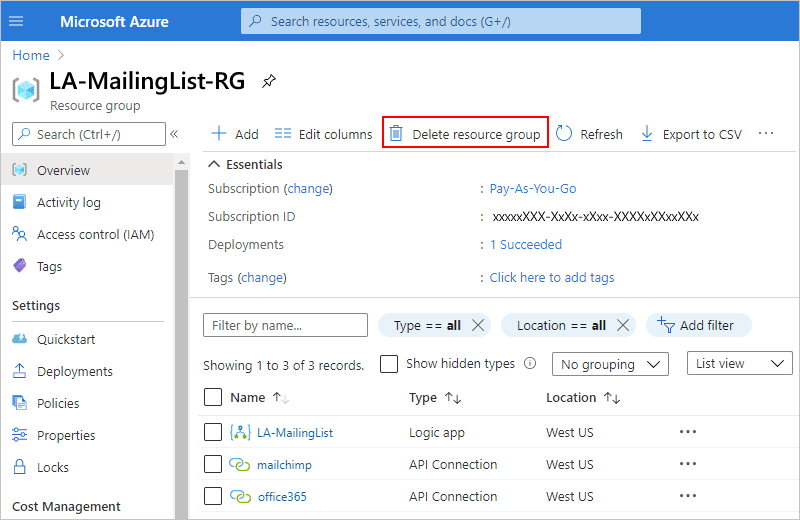The width and height of the screenshot is (800, 520).
Task: Click the office365 API connection icon
Action: [x=240, y=497]
